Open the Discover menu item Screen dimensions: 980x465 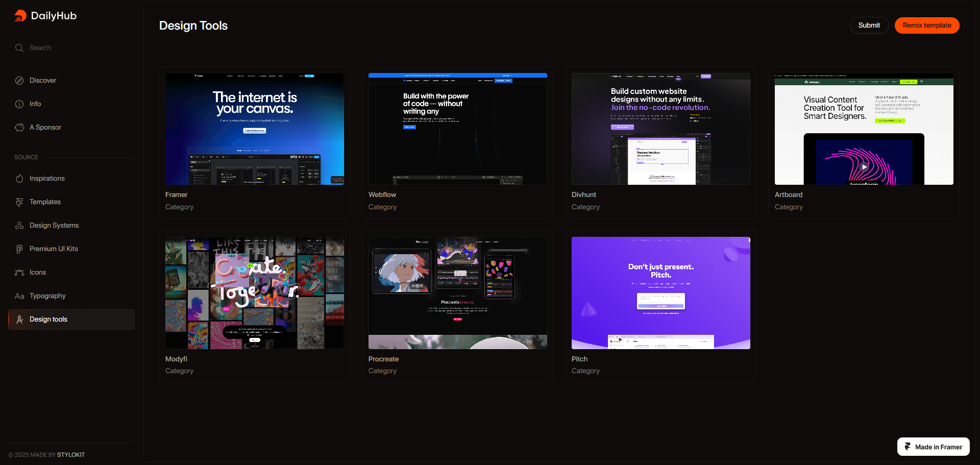click(71, 81)
